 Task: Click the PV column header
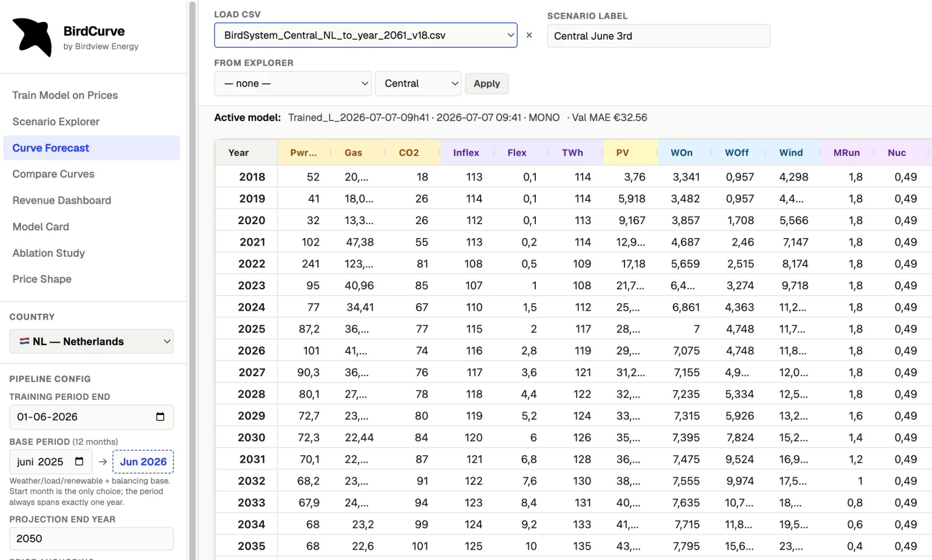pos(631,153)
